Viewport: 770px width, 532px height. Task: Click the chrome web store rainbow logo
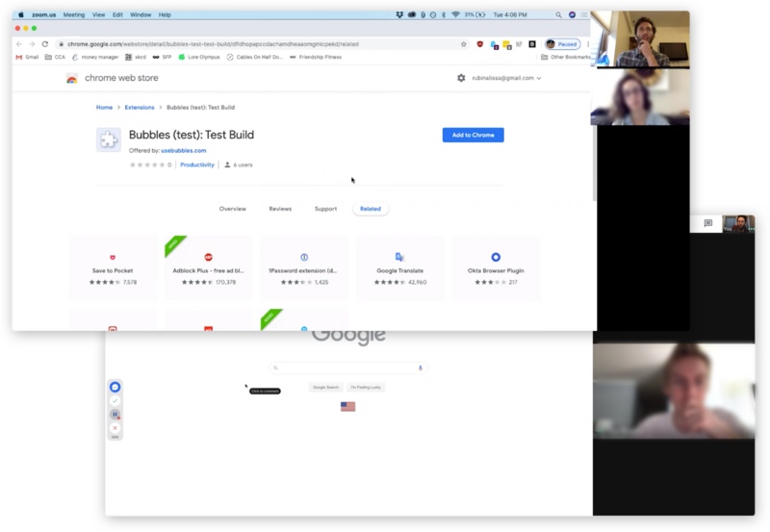click(71, 79)
